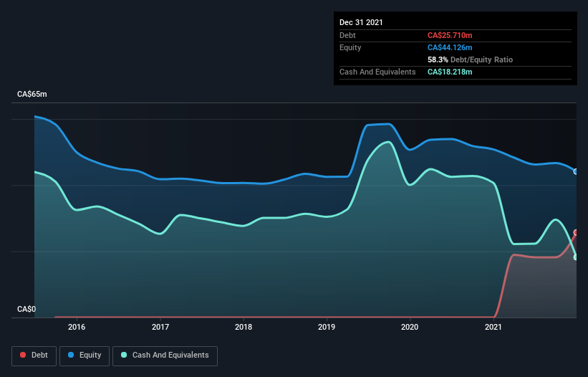The height and width of the screenshot is (377, 588).
Task: Click Cash And Equivalents tooltip label
Action: [x=377, y=72]
